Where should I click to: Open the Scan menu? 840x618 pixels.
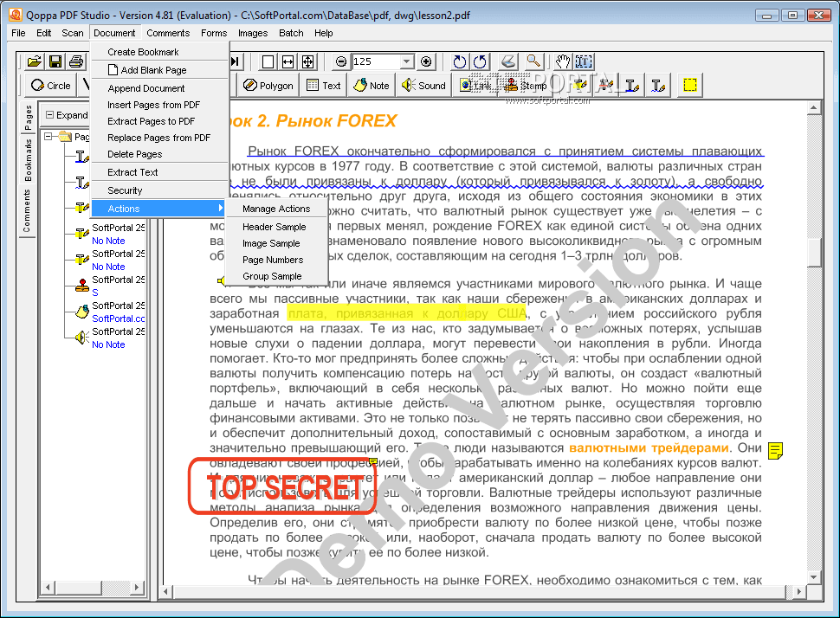click(73, 33)
